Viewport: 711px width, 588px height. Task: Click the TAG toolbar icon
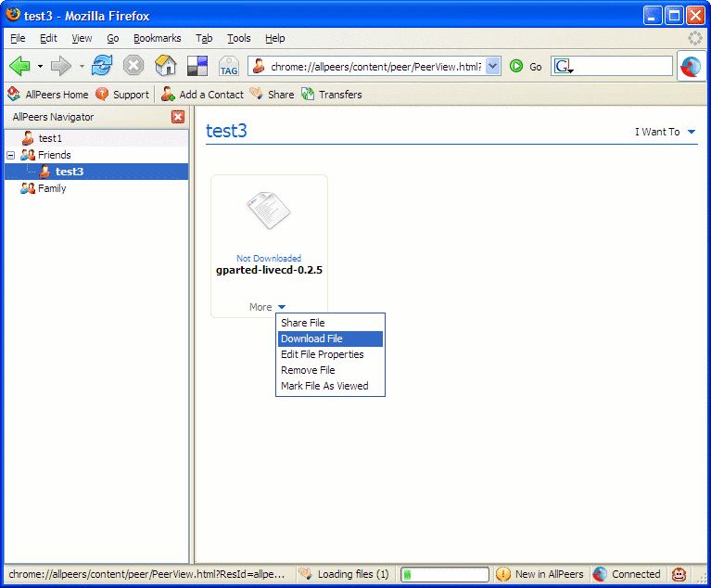[229, 66]
